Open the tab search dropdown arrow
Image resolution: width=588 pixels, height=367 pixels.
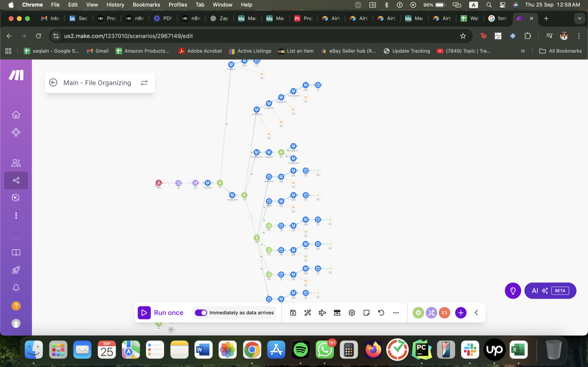(579, 18)
